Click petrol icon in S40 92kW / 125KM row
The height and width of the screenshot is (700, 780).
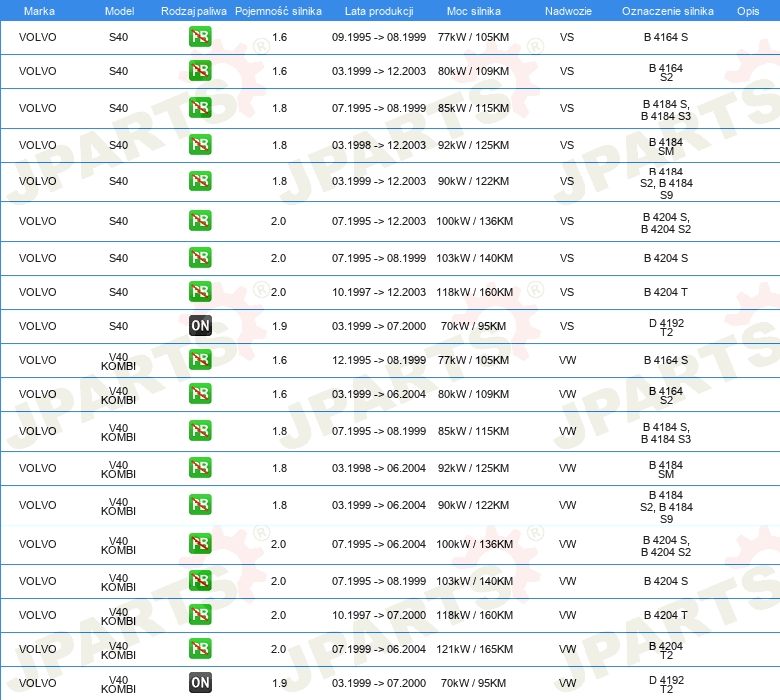click(199, 145)
